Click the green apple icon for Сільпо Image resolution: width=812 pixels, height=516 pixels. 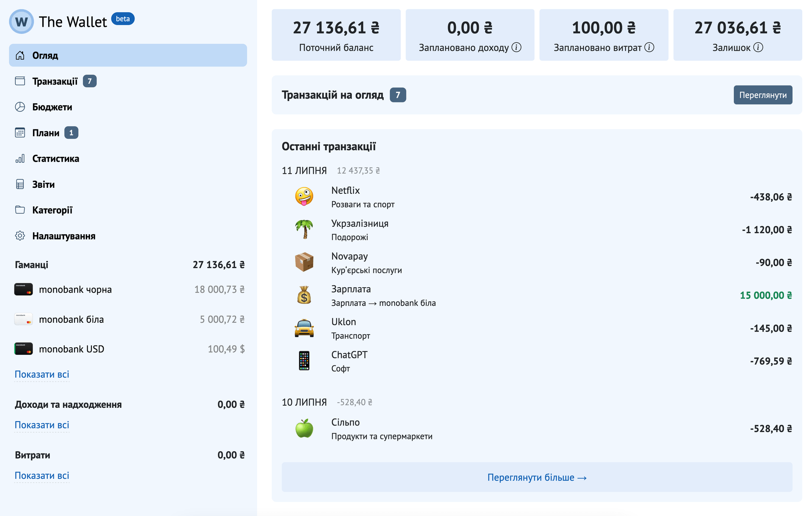coord(304,428)
